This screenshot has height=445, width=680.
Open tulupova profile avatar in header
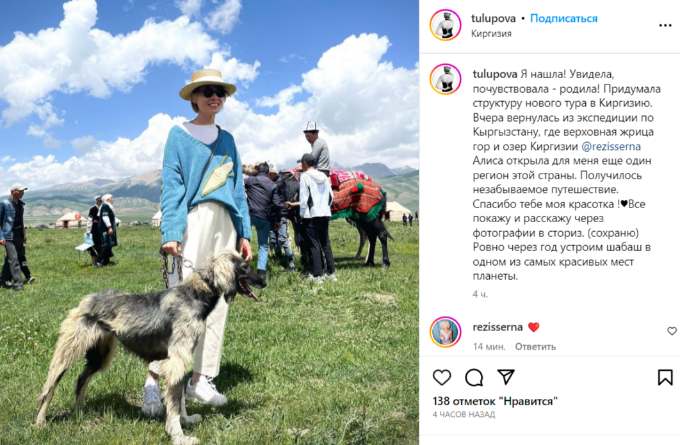coord(445,25)
